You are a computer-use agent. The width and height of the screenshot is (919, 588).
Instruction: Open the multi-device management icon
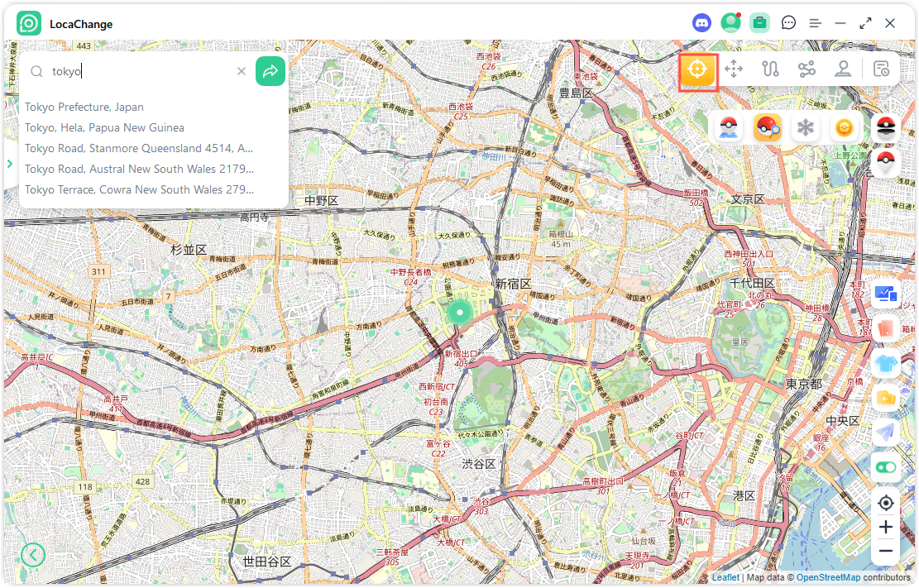[x=885, y=294]
